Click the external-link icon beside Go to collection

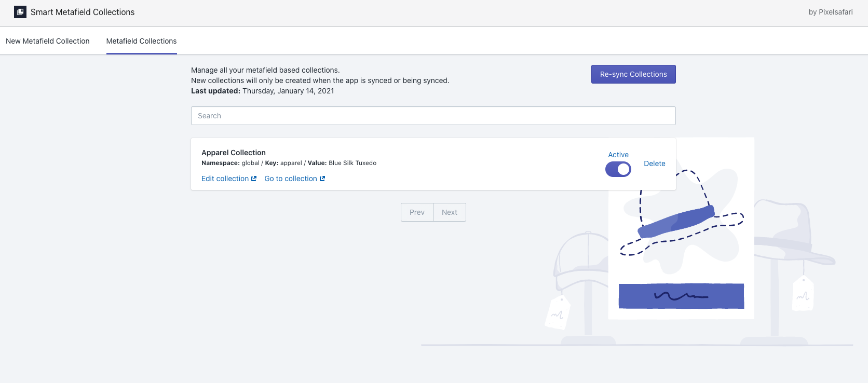click(x=322, y=179)
